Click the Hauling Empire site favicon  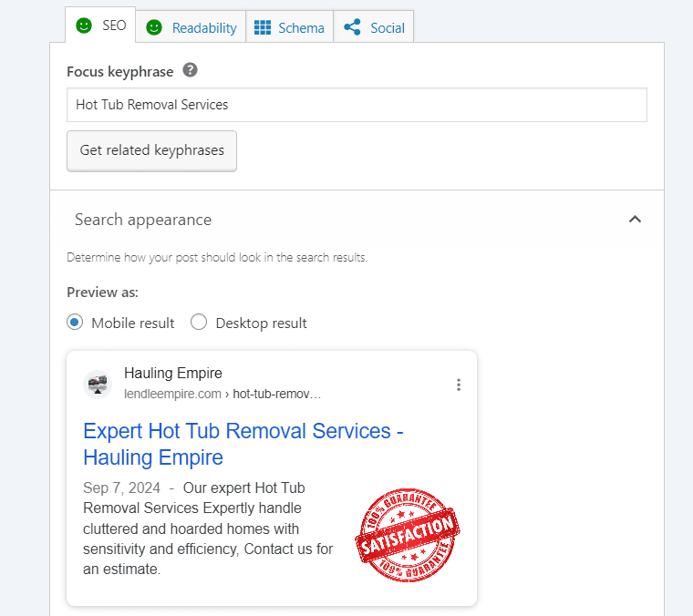[x=98, y=385]
